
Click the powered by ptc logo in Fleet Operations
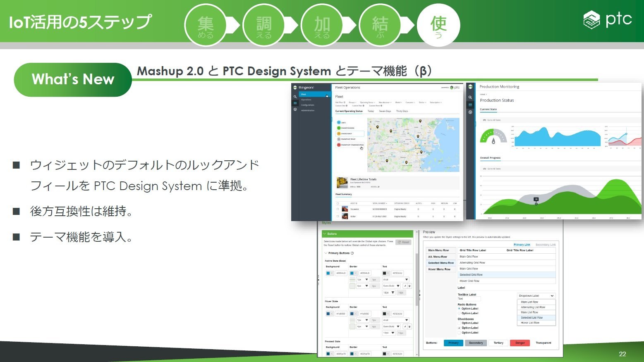point(450,88)
